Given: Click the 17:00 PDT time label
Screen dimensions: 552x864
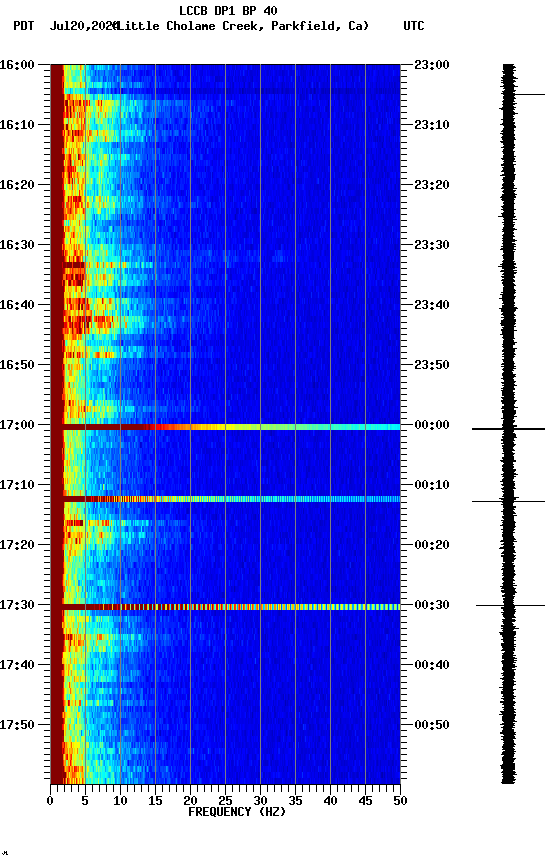Looking at the screenshot, I should [17, 425].
